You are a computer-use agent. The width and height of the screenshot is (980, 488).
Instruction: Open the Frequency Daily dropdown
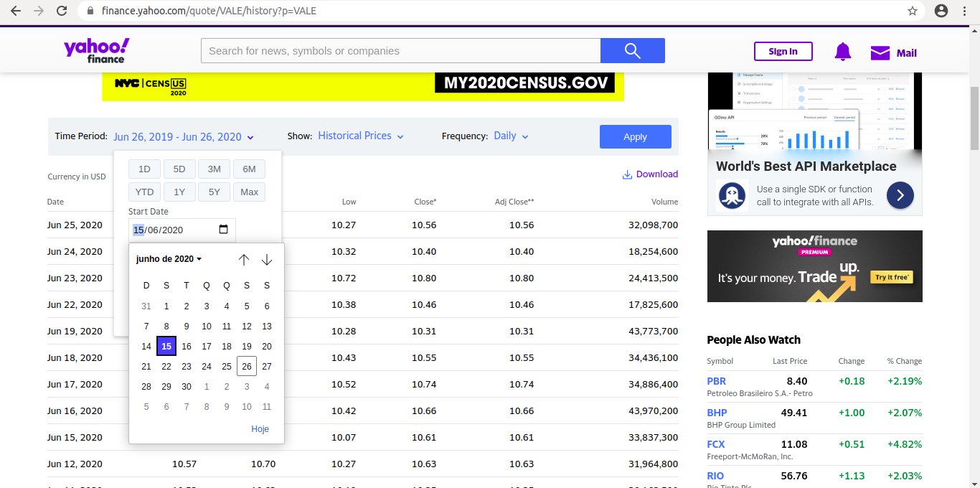511,136
